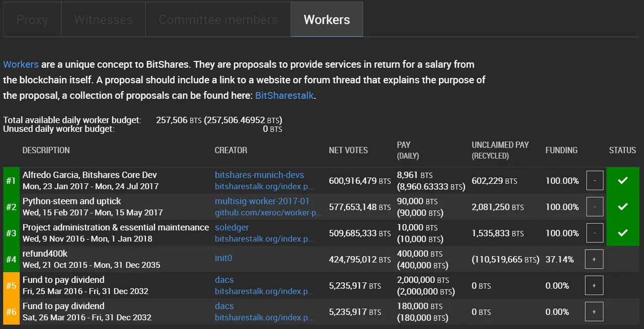Click status checkmark for Python-steem and uptick
Image resolution: width=644 pixels, height=329 pixels.
click(x=623, y=207)
